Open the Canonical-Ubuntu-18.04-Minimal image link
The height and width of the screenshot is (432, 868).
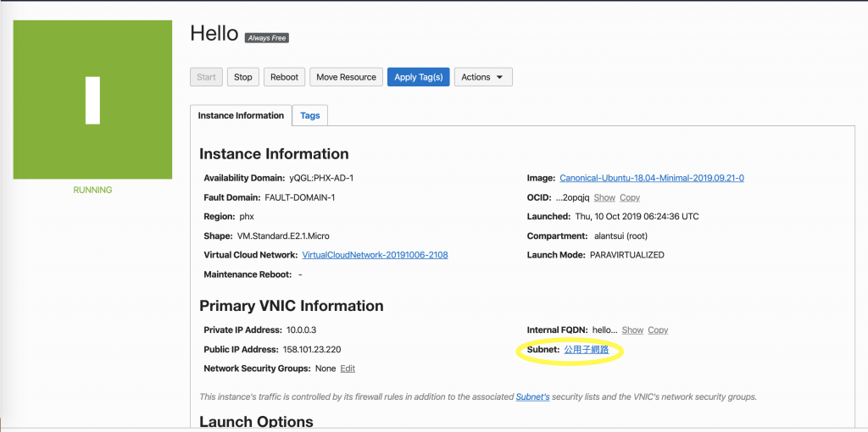click(x=652, y=178)
